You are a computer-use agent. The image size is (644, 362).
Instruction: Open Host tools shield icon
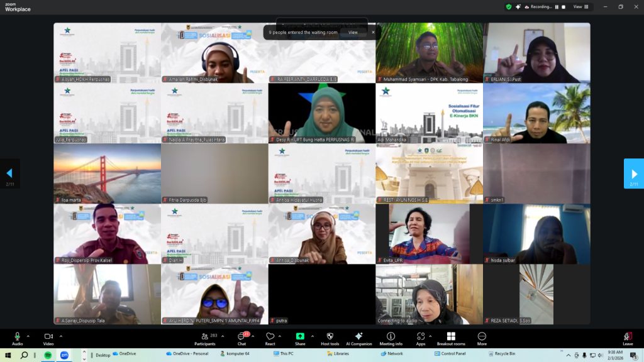[330, 337]
